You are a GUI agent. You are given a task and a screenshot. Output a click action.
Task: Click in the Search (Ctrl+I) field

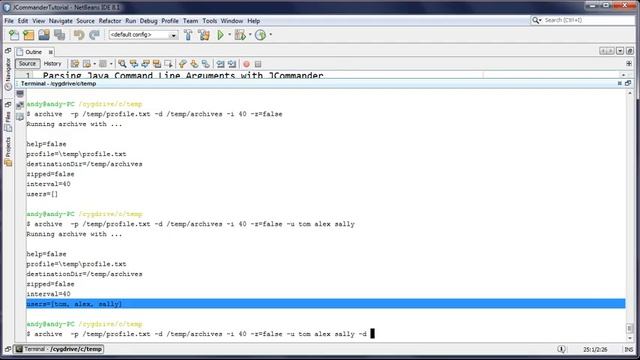[x=589, y=20]
